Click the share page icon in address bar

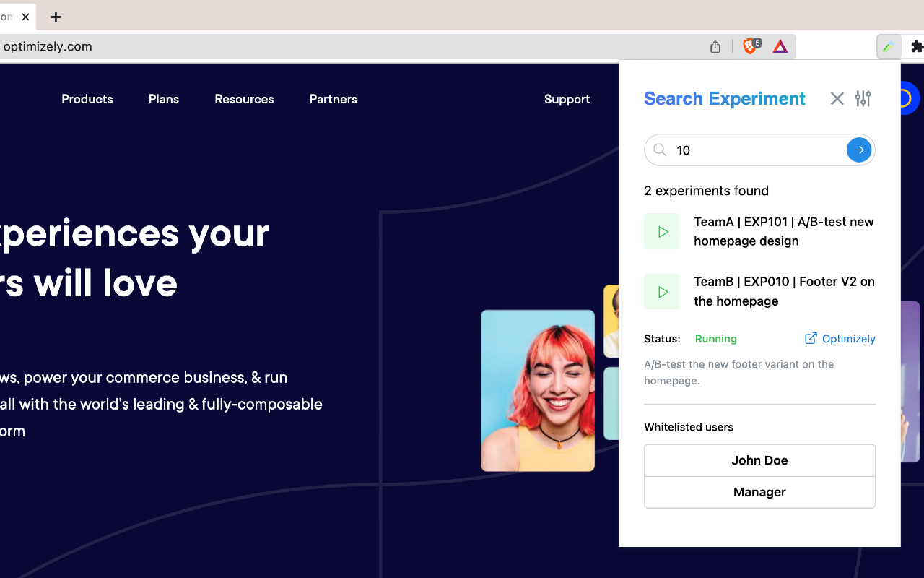pos(715,46)
